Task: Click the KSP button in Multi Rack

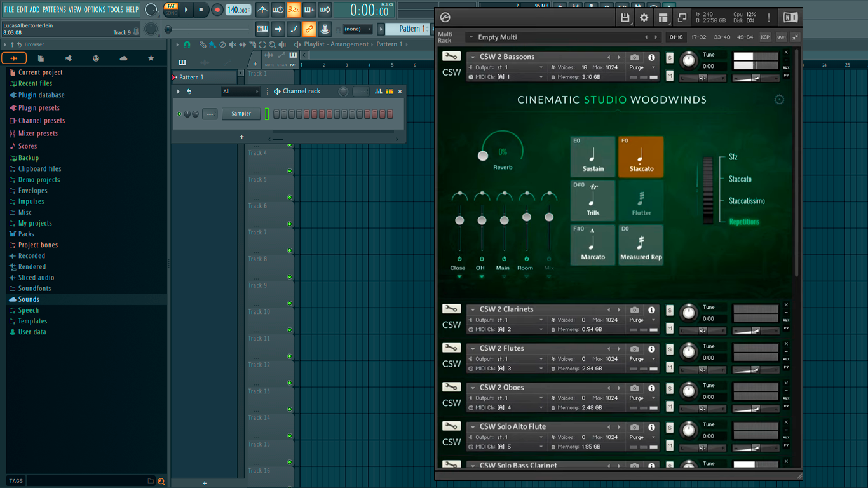Action: 765,37
